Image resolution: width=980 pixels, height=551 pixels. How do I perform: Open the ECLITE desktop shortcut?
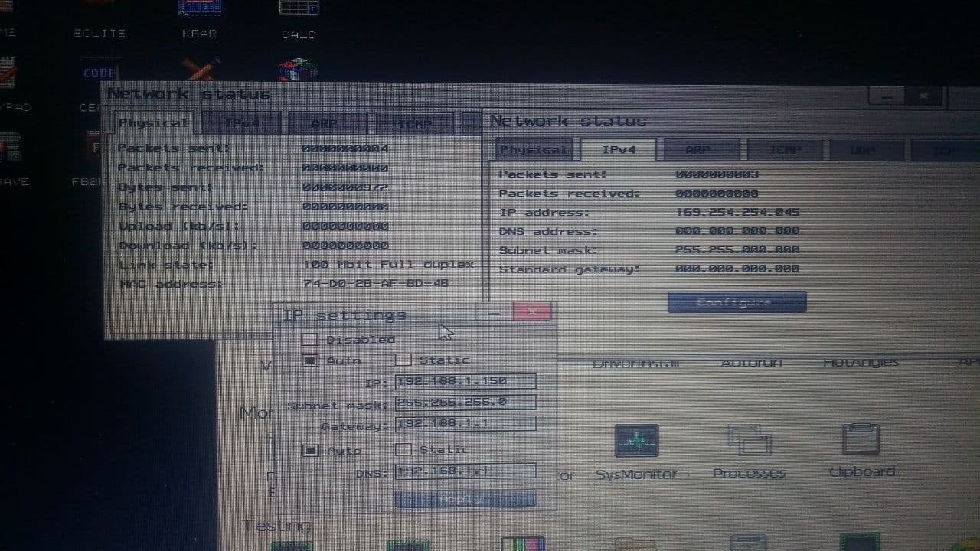click(x=100, y=33)
